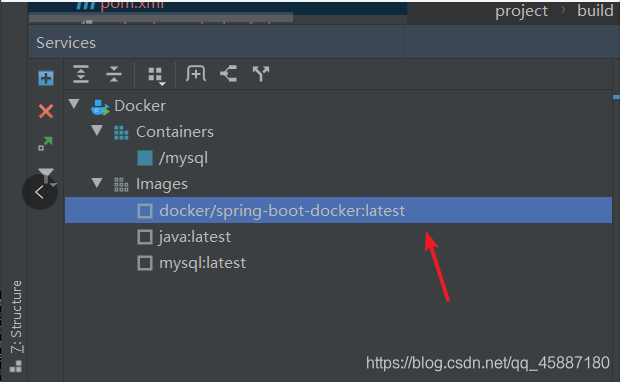Click the Images grid icon
The image size is (620, 382).
(121, 185)
